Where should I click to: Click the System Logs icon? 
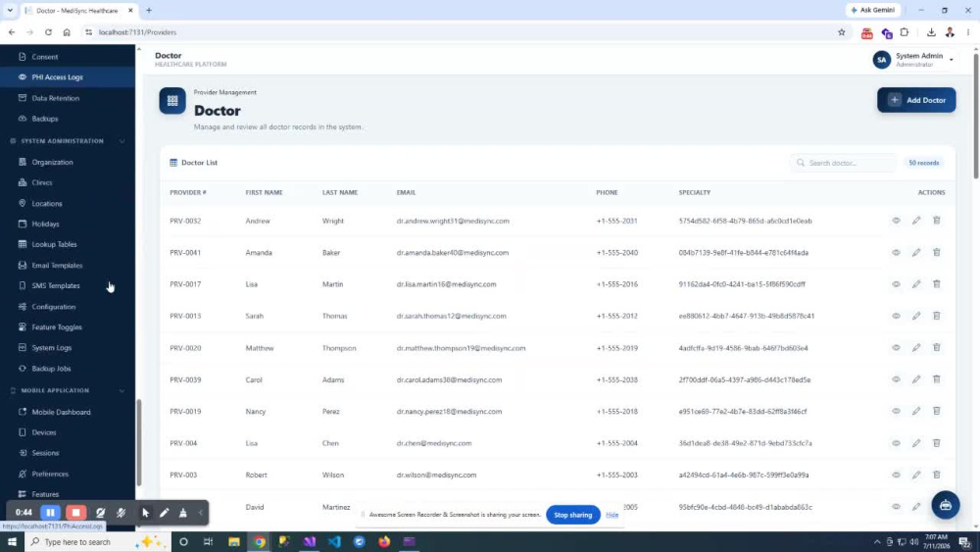pyautogui.click(x=23, y=348)
